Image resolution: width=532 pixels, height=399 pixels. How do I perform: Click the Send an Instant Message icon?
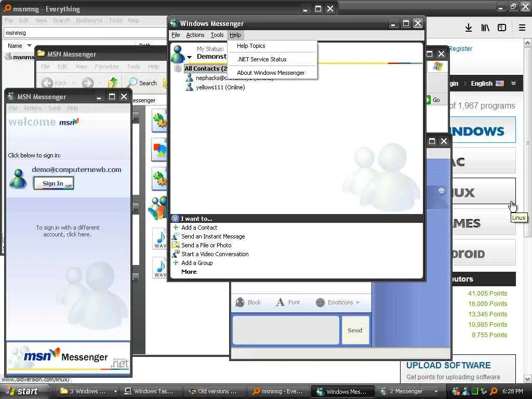point(176,236)
